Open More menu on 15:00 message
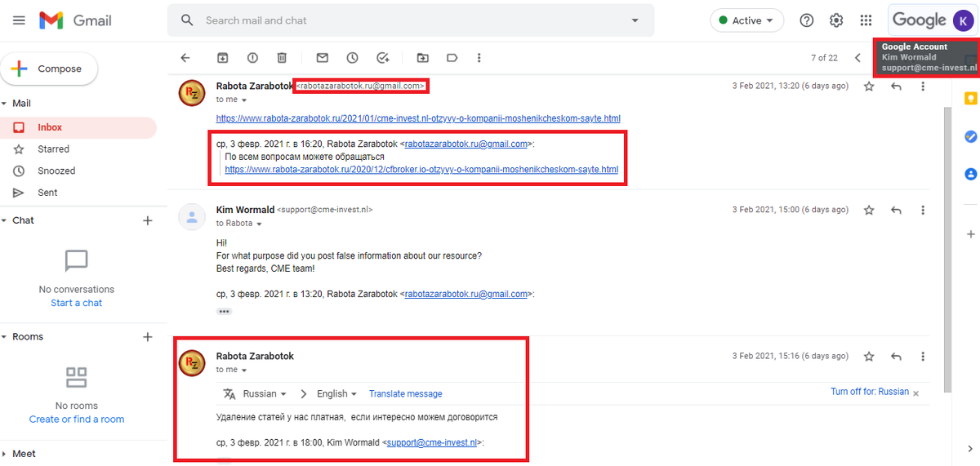Viewport: 980px width, 466px height. [x=923, y=210]
